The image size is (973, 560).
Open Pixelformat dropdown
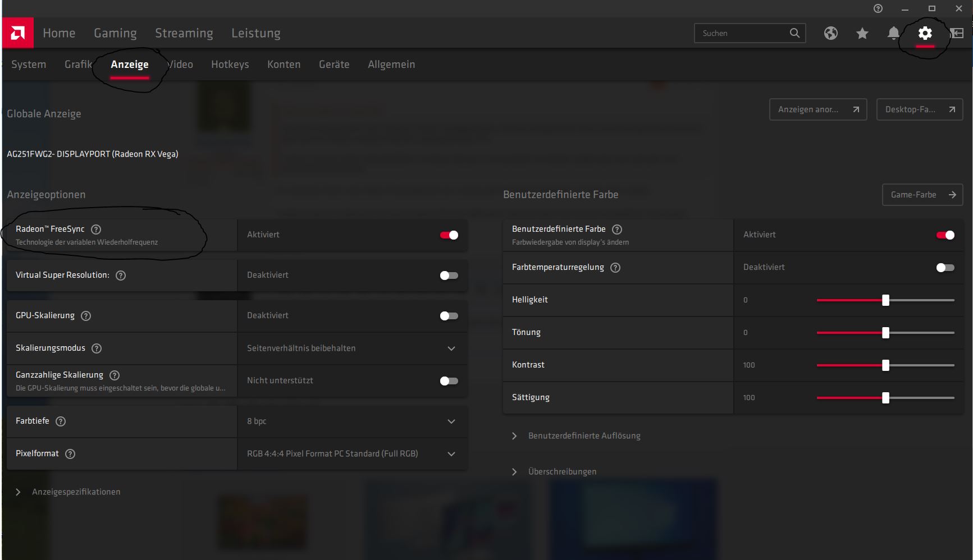tap(353, 453)
